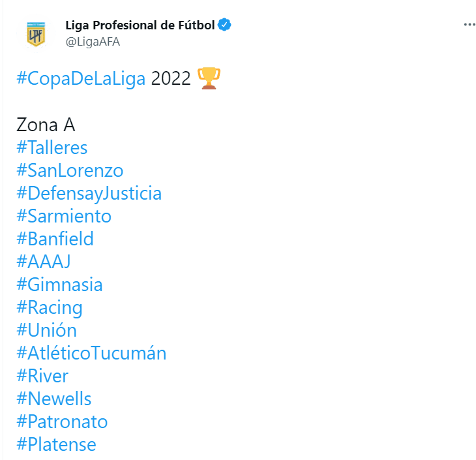Open the #Talleres hashtag
The image size is (476, 460).
[52, 147]
